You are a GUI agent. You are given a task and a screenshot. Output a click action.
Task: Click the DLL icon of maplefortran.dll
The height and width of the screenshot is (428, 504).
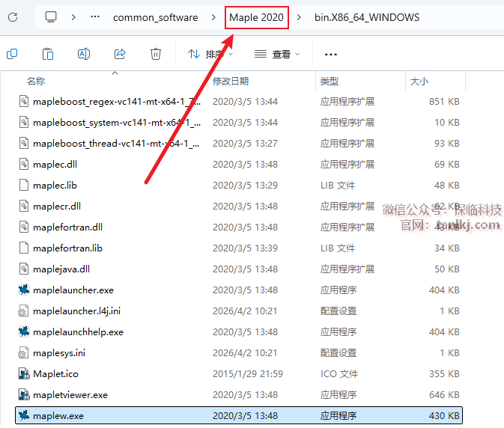pyautogui.click(x=24, y=227)
